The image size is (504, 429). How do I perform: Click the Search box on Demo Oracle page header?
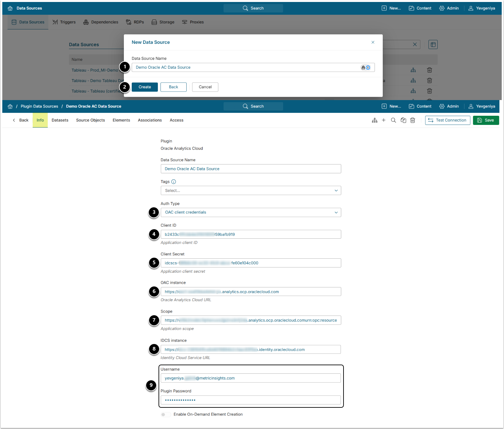253,106
